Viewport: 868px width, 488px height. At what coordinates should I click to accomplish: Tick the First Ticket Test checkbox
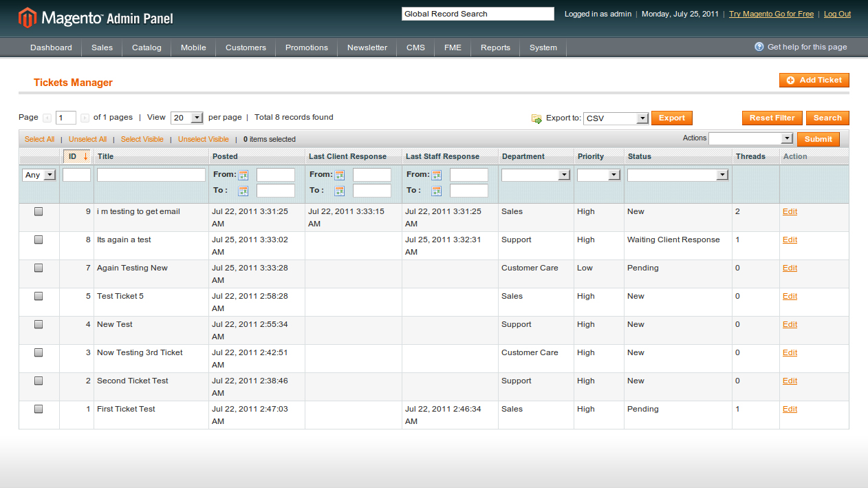click(x=39, y=409)
